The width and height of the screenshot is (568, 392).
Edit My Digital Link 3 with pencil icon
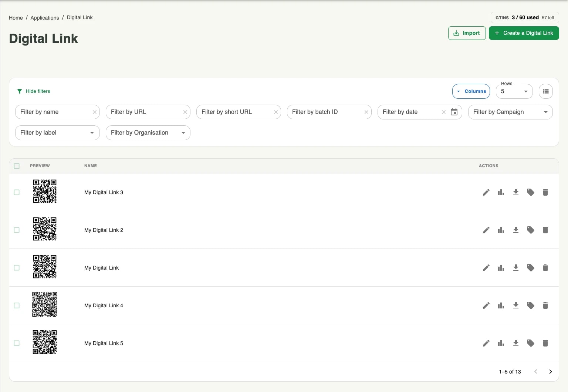486,192
